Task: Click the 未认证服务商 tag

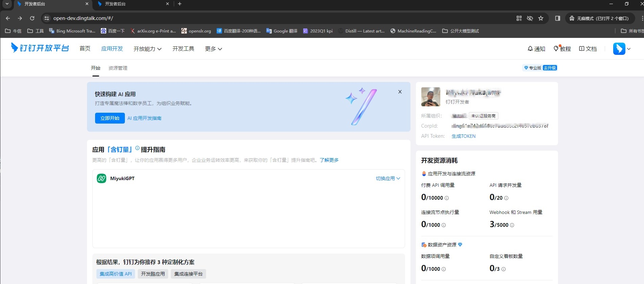Action: [x=484, y=116]
